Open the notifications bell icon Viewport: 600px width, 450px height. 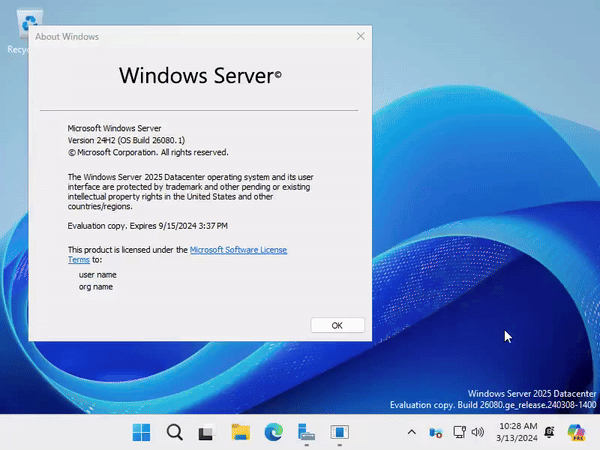coord(549,432)
